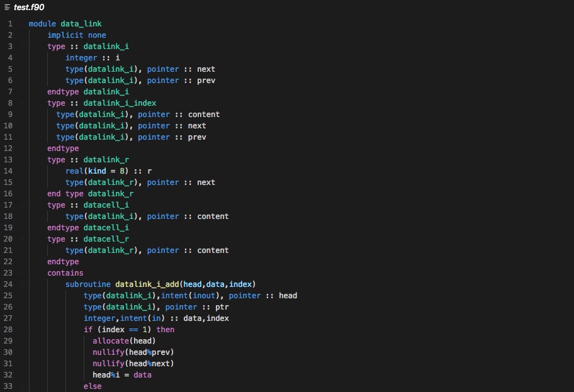The width and height of the screenshot is (574, 392).
Task: Click 'pointer' keyword on line 10
Action: click(x=154, y=126)
